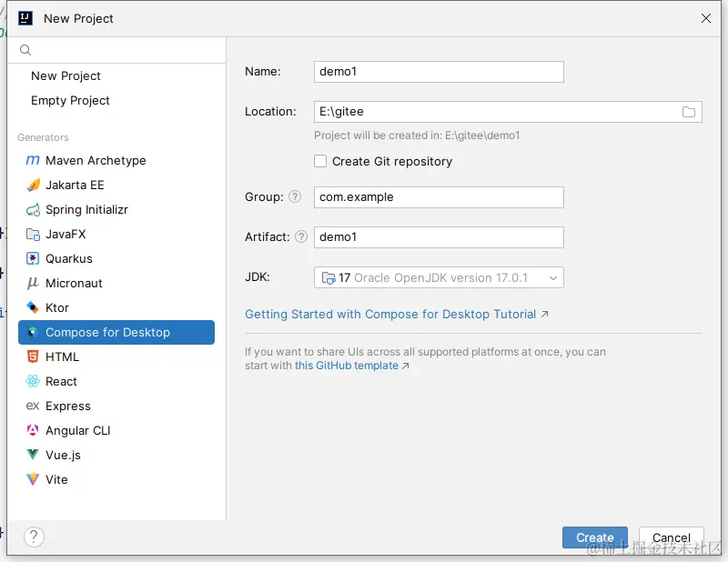728x562 pixels.
Task: Choose the Vue.js generator
Action: 116,455
